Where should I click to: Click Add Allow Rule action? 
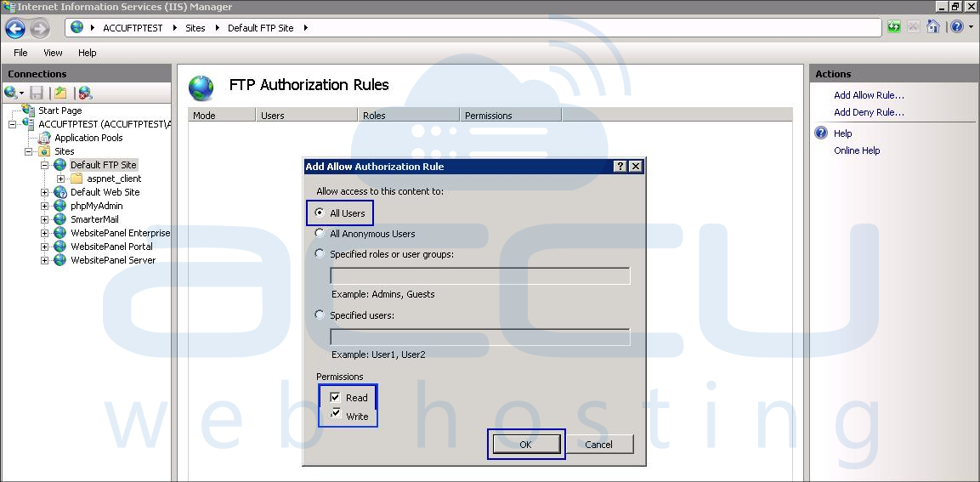(869, 96)
